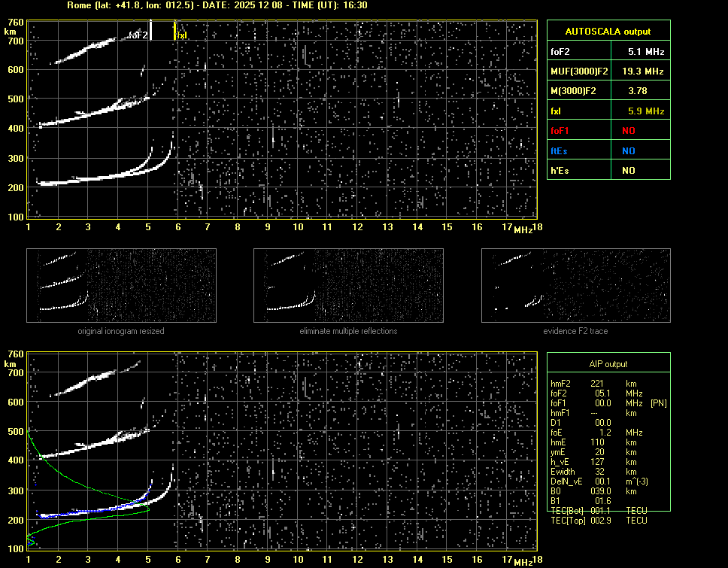Click the red foF1 label
The width and height of the screenshot is (728, 568).
coord(561,131)
